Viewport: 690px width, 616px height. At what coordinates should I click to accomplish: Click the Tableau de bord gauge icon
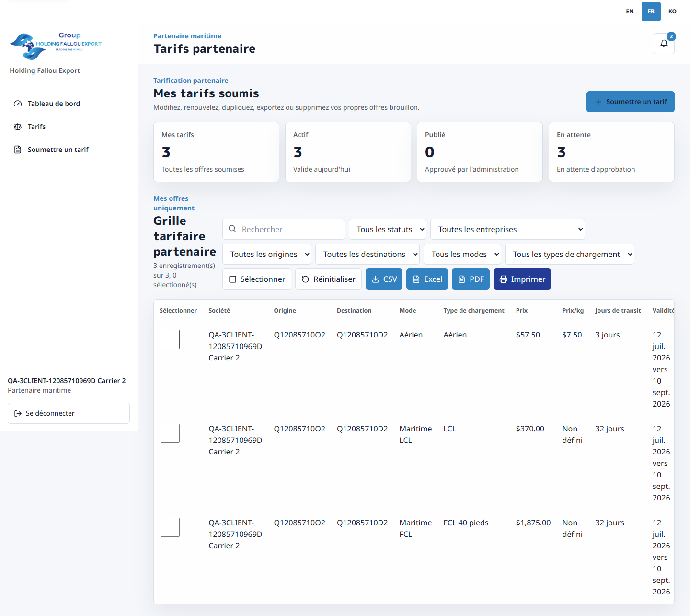[18, 104]
